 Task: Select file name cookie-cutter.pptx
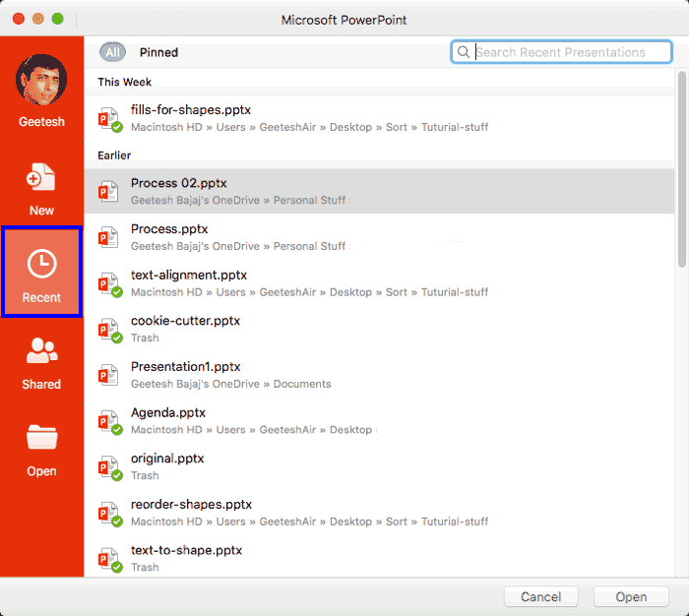(185, 321)
